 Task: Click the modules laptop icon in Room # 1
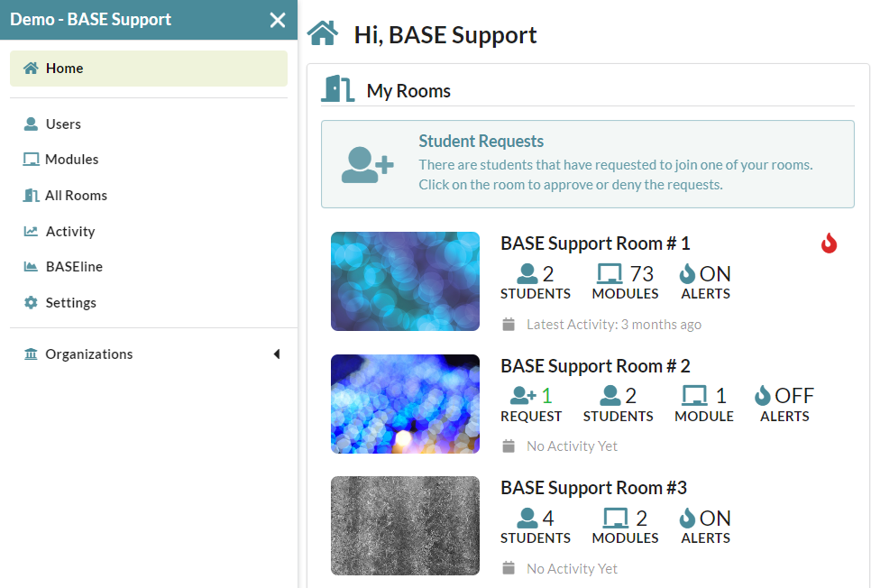tap(610, 274)
